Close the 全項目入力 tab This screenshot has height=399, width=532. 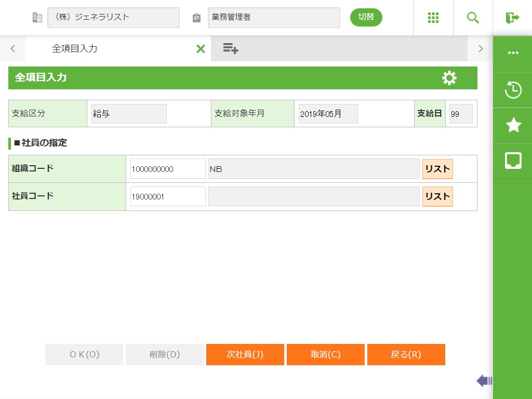tap(201, 49)
